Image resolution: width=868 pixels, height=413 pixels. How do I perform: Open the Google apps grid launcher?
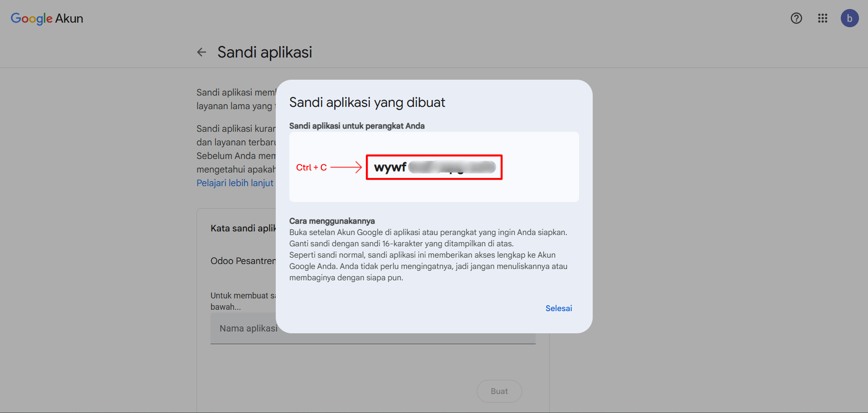coord(822,18)
